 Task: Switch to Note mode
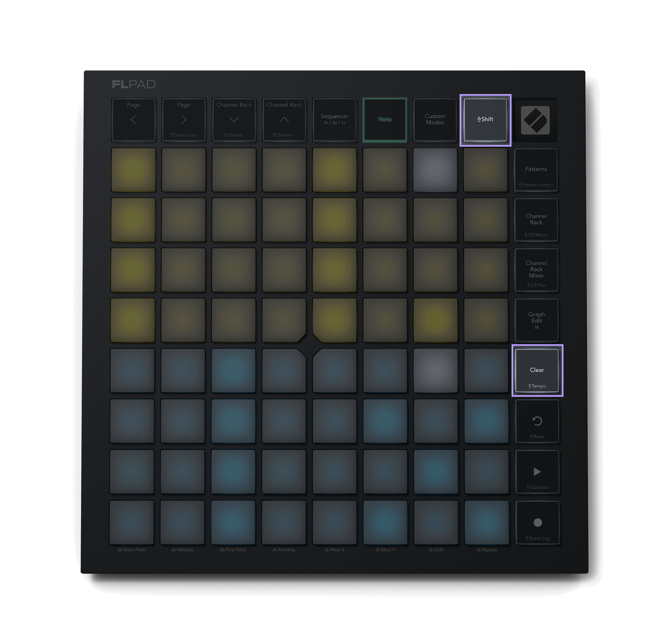click(385, 120)
